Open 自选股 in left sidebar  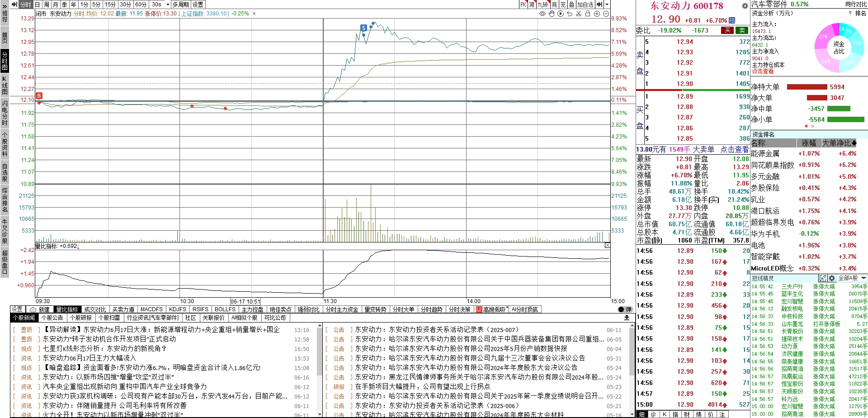tap(5, 172)
